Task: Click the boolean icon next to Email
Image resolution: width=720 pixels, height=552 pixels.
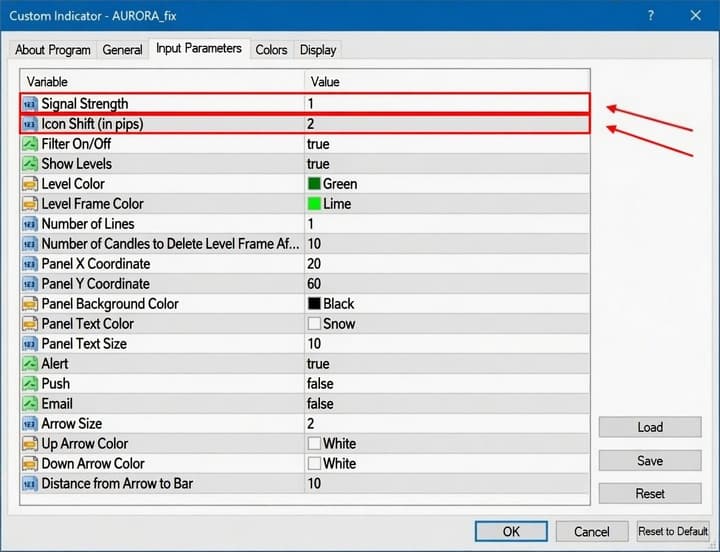Action: click(30, 404)
